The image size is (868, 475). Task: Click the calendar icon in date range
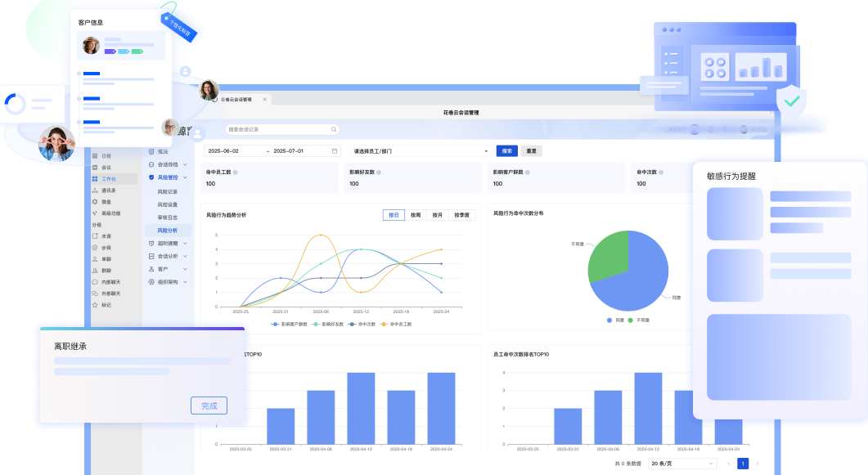click(x=335, y=151)
